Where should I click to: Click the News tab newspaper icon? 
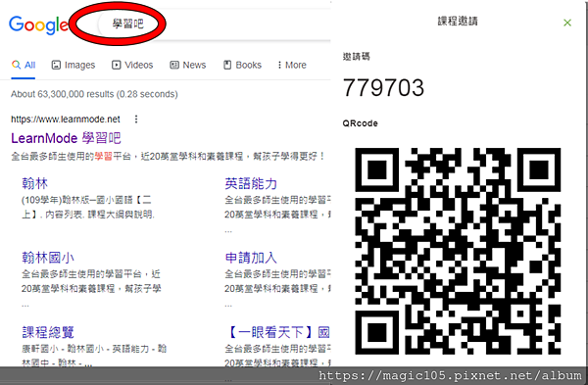pos(174,65)
